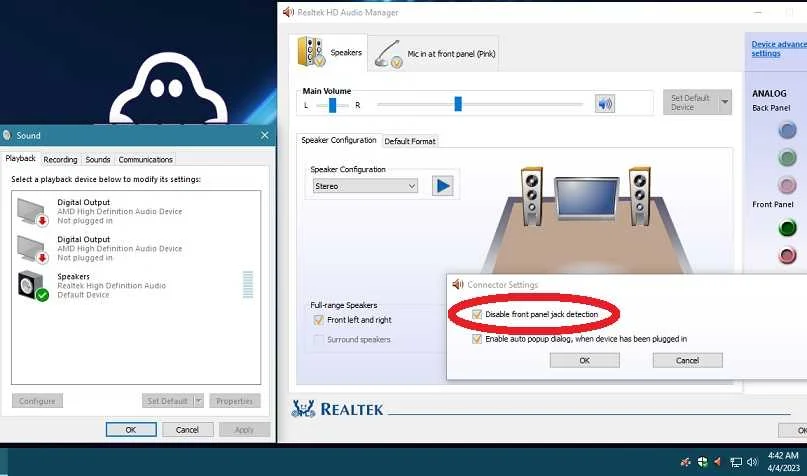807x476 pixels.
Task: Switch to the Recording tab
Action: 60,160
